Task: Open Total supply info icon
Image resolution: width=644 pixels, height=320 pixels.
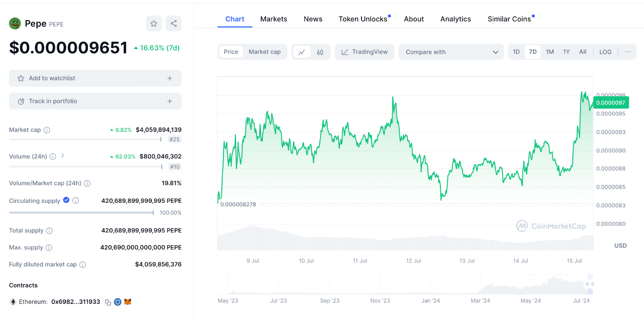Action: 49,231
